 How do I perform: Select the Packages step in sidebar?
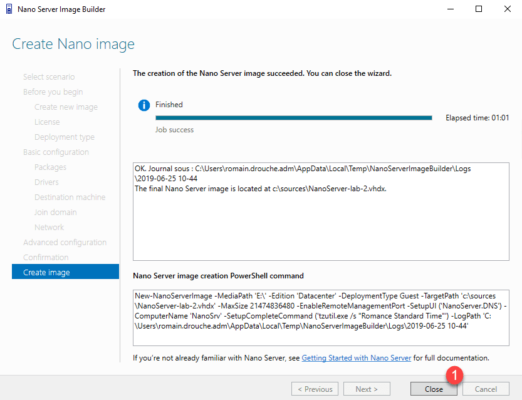click(x=50, y=167)
